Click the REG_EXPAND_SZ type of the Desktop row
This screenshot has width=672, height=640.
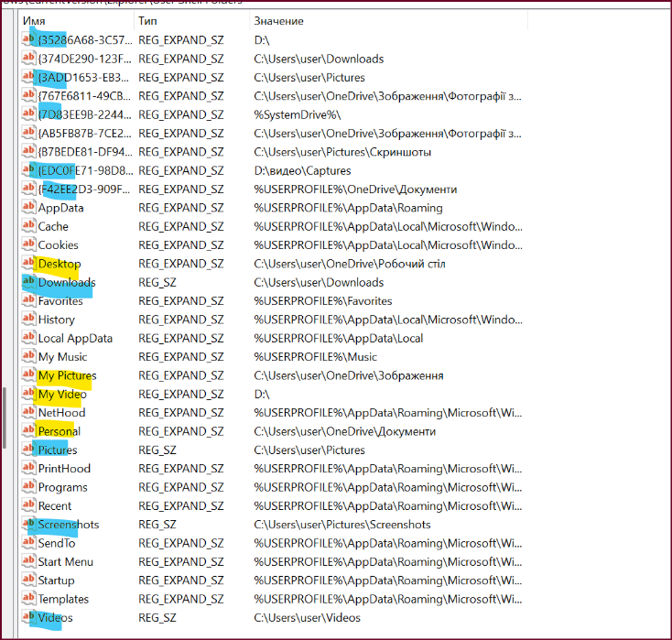click(181, 264)
